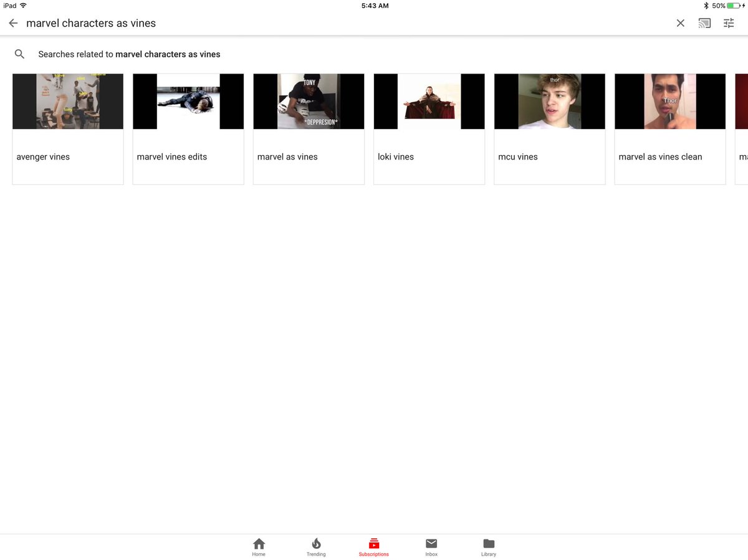This screenshot has height=560, width=748.
Task: Tap the back arrow in search bar
Action: tap(13, 23)
